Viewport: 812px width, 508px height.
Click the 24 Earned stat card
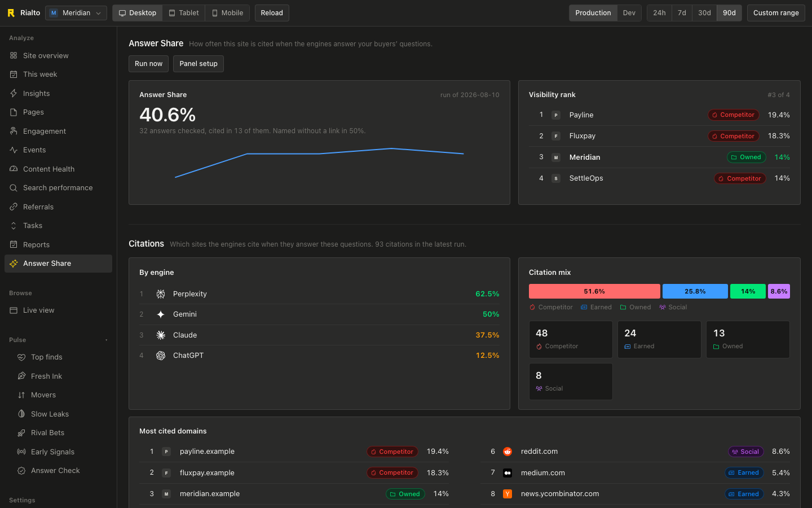click(659, 339)
